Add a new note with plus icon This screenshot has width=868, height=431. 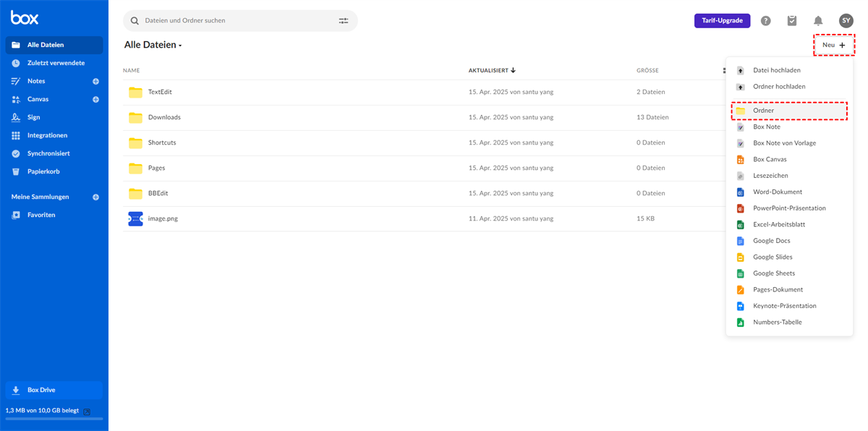pyautogui.click(x=95, y=82)
